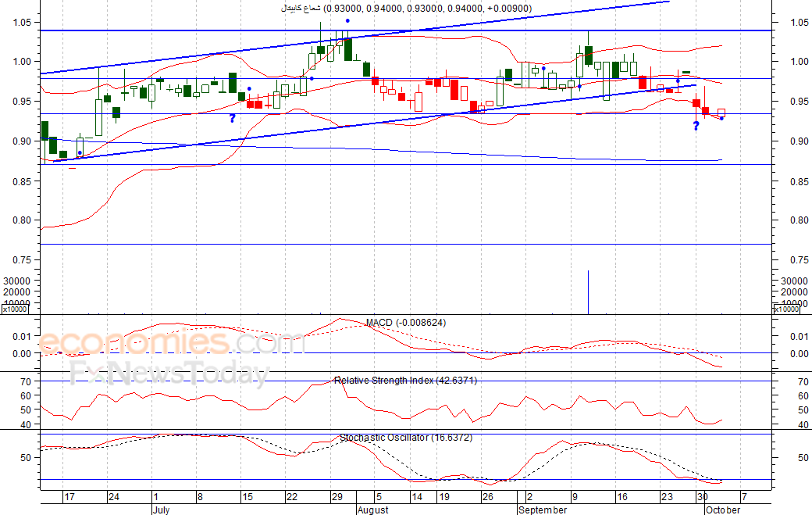Select the Stochastic Oscillator (16.6372) label

(406, 438)
